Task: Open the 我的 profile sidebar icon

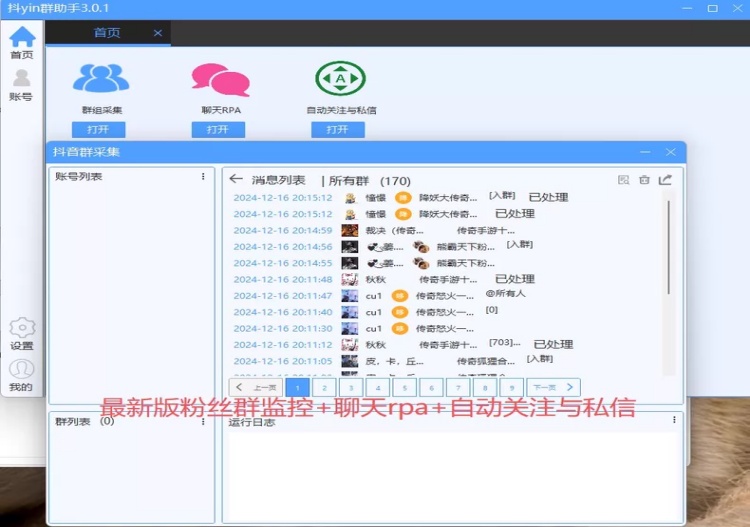Action: pyautogui.click(x=22, y=375)
